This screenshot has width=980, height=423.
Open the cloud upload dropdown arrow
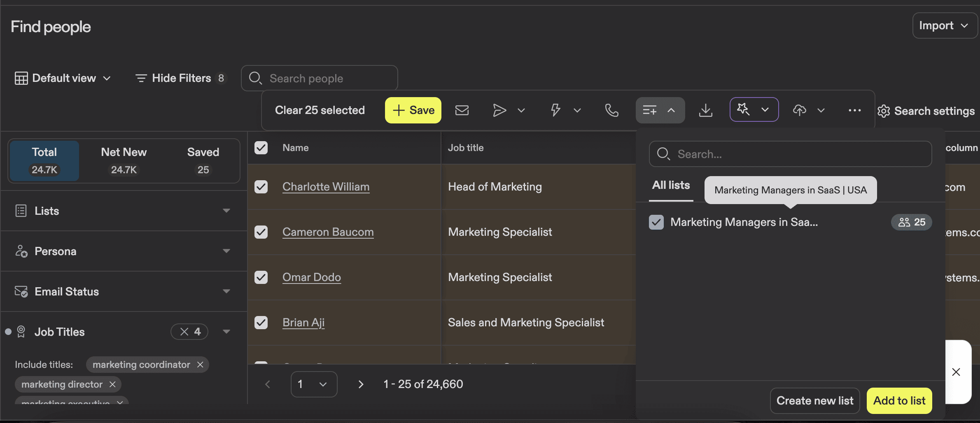821,110
